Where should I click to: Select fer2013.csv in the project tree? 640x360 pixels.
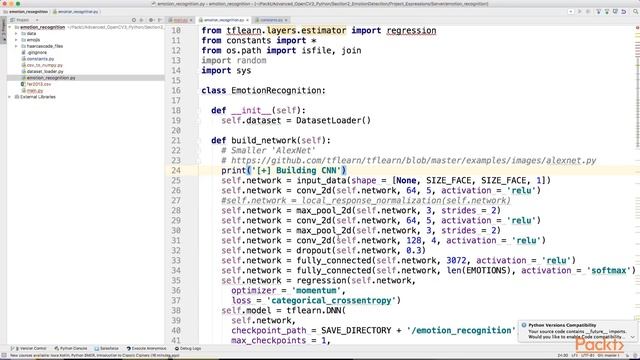tap(38, 84)
